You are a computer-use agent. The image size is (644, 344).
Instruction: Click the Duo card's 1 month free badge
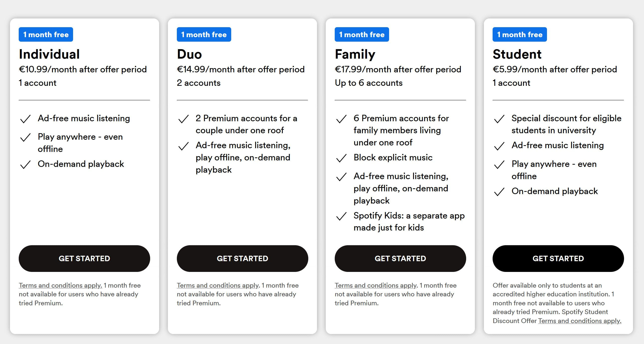click(204, 34)
